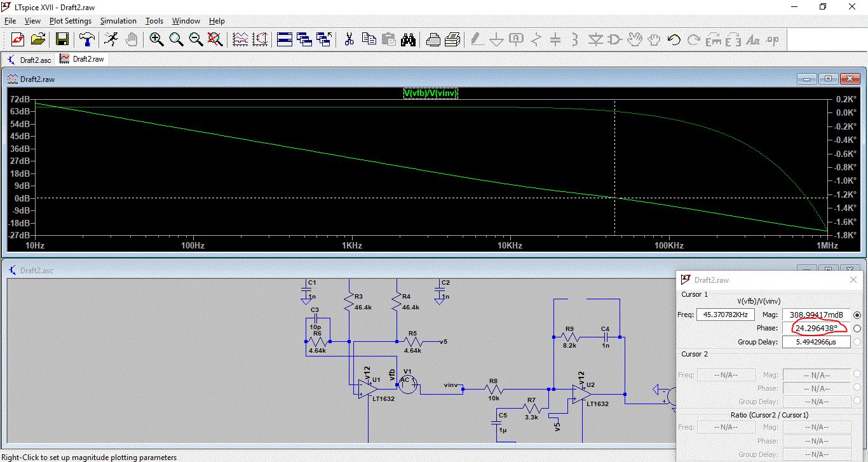This screenshot has width=868, height=462.
Task: Select the inductor placement tool
Action: [575, 39]
